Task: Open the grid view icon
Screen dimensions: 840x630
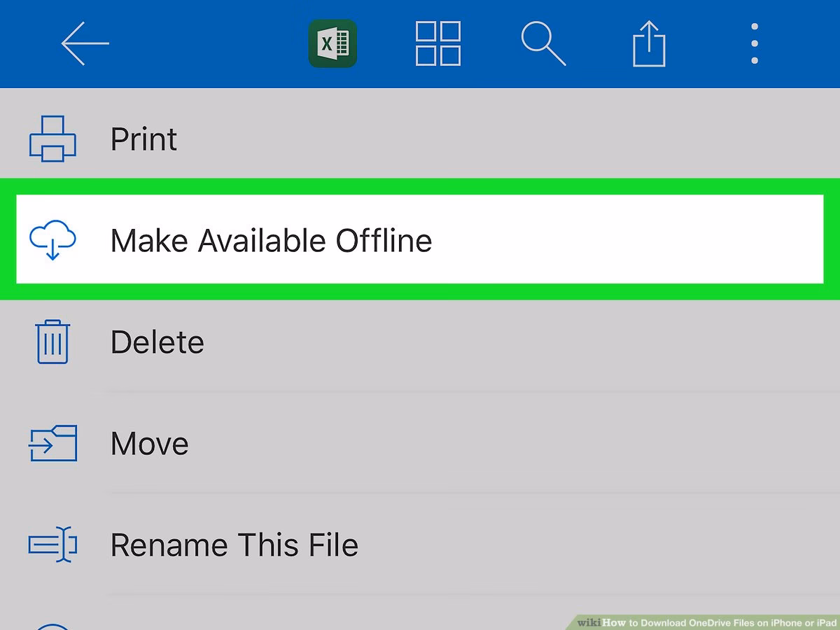Action: pos(437,42)
